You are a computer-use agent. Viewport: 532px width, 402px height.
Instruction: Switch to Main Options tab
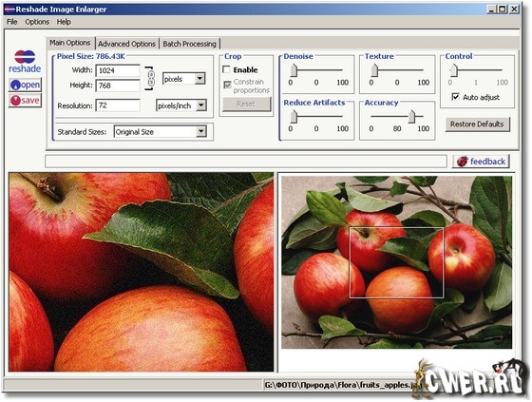pyautogui.click(x=70, y=43)
